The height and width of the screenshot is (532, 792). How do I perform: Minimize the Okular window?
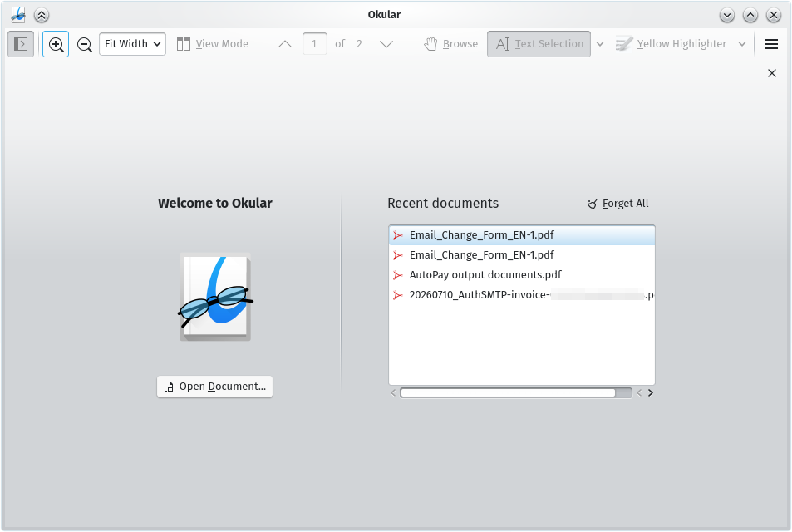(x=727, y=15)
